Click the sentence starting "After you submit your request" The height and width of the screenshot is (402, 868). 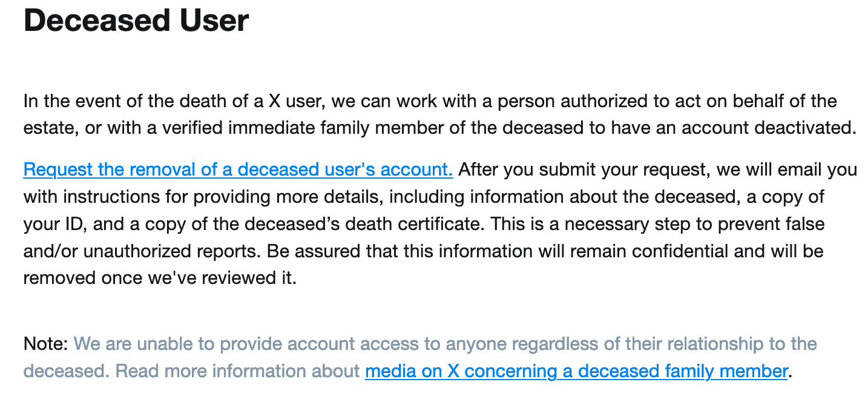click(x=657, y=170)
